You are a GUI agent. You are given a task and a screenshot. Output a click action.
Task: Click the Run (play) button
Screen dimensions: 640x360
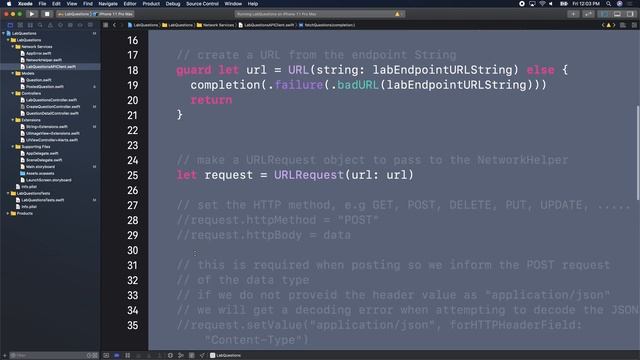coord(32,14)
